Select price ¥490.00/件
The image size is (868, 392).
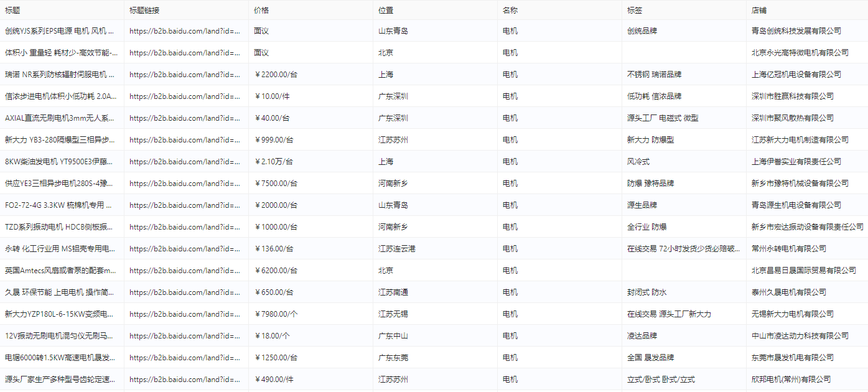tap(274, 380)
